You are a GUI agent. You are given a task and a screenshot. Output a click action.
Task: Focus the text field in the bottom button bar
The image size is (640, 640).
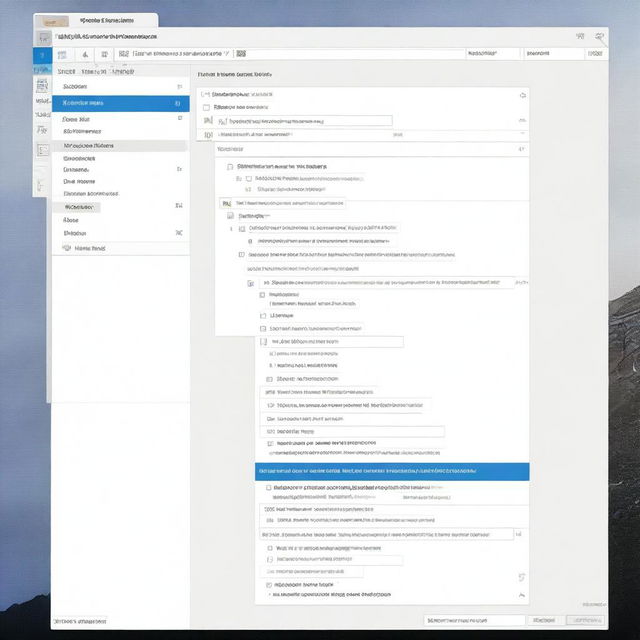click(x=474, y=620)
